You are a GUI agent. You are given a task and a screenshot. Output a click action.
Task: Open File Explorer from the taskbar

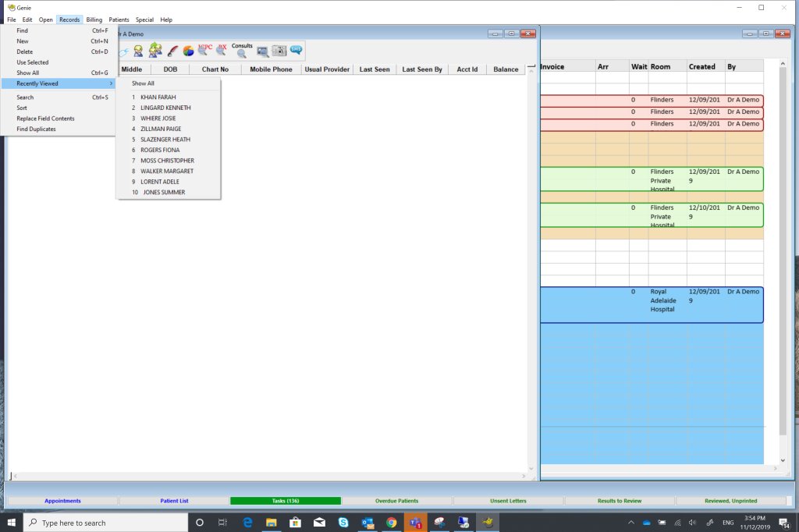[271, 523]
